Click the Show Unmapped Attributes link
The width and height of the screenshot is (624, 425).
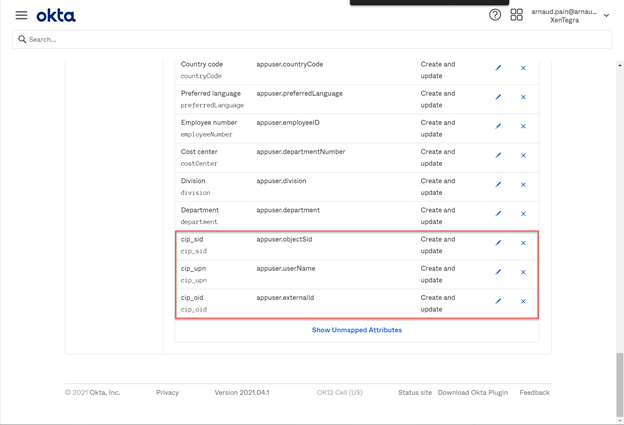356,330
